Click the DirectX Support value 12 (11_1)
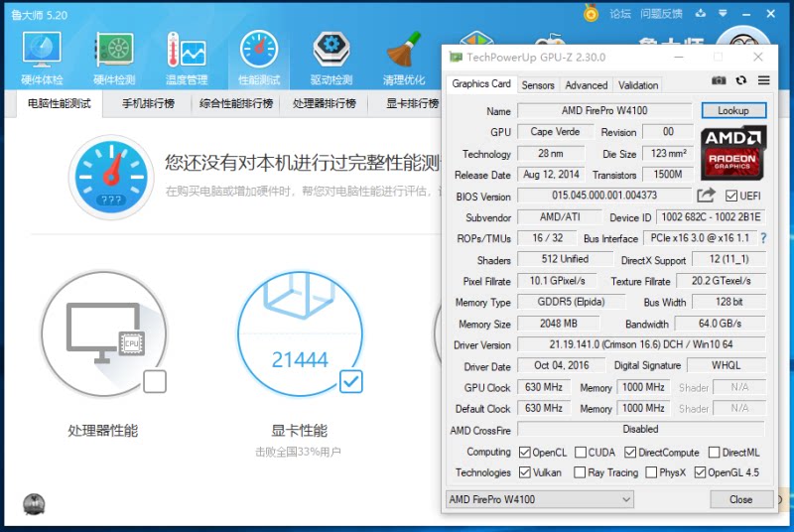Screen dimensions: 794x532 click(x=729, y=259)
